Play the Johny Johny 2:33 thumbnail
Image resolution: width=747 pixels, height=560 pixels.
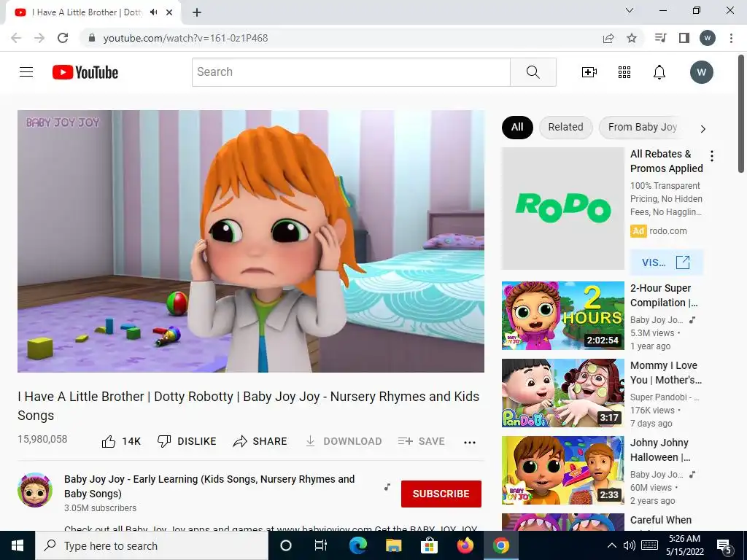click(x=562, y=470)
